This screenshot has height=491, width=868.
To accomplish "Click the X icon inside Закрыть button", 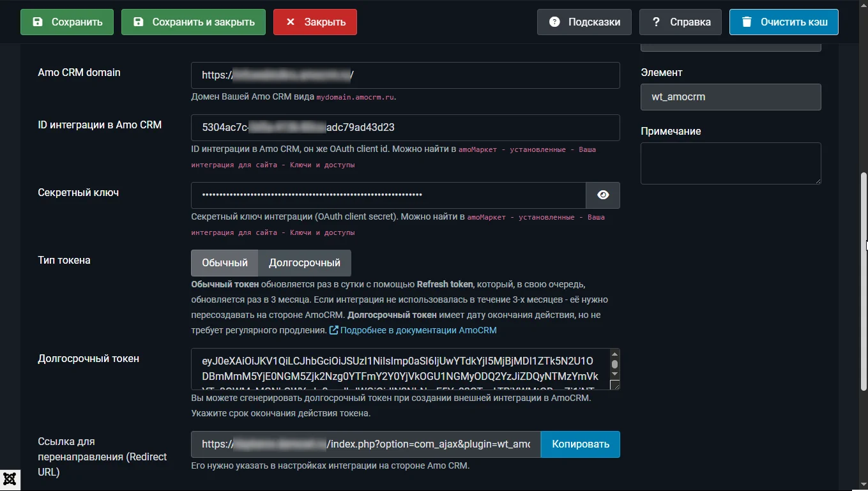I will click(291, 21).
